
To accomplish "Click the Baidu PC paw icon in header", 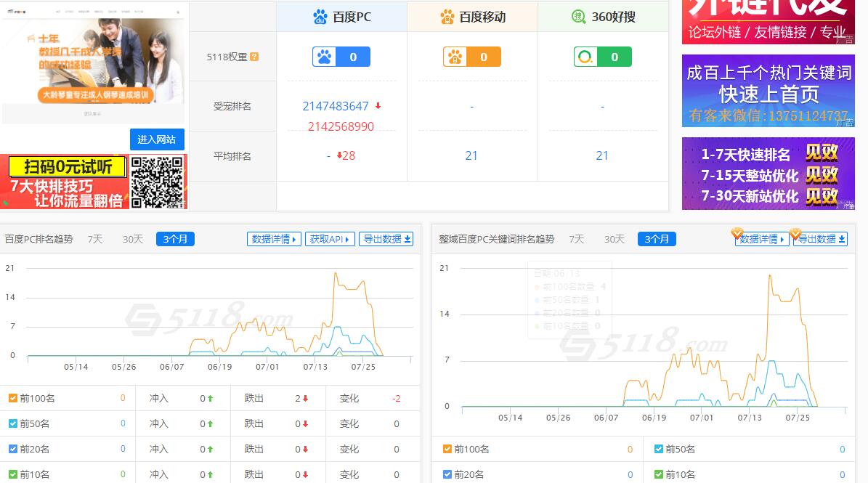I will (320, 17).
